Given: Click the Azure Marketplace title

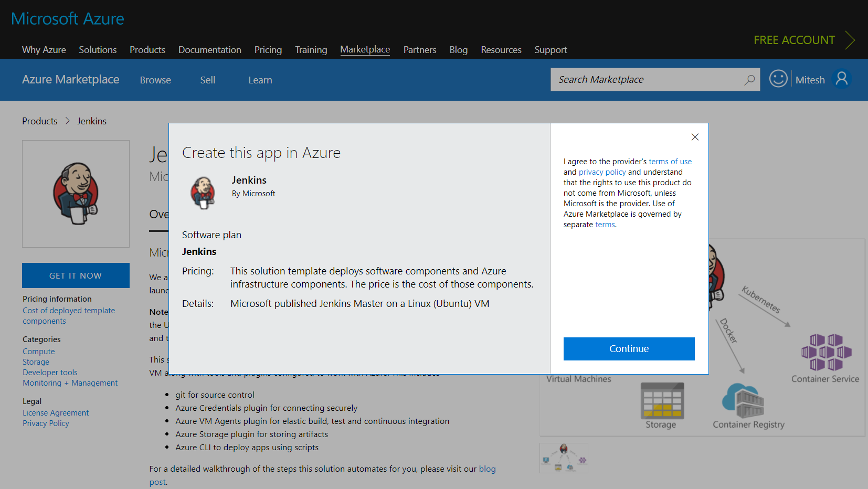Looking at the screenshot, I should point(71,80).
